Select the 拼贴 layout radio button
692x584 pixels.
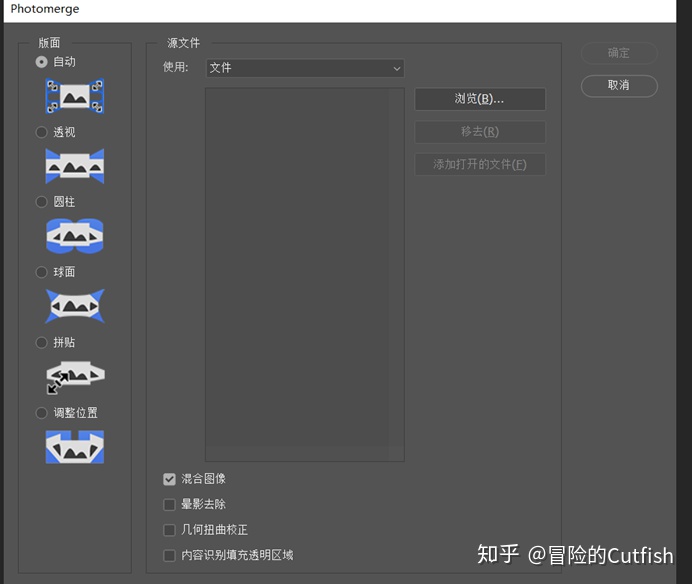41,342
